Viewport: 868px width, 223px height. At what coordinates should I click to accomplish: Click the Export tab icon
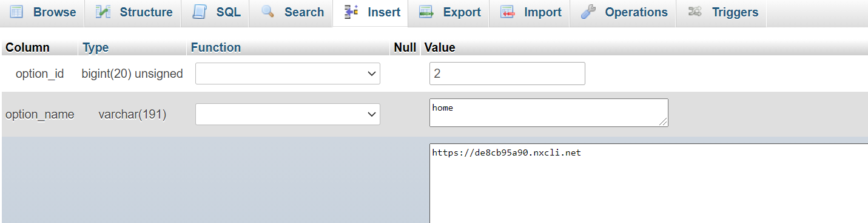pos(426,12)
